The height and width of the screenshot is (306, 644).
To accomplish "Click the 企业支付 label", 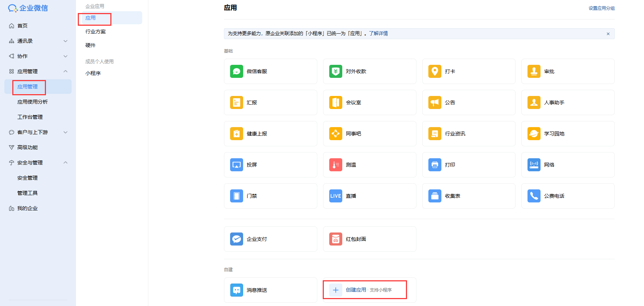I will 257,239.
